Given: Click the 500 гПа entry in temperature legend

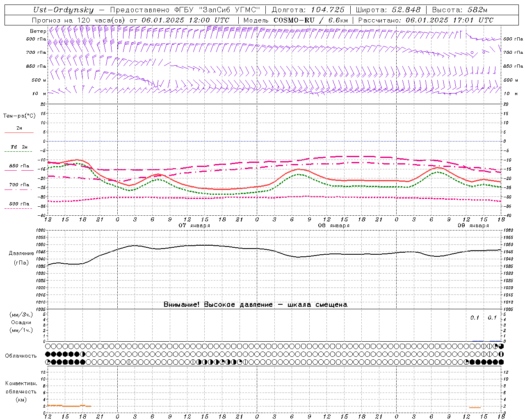Looking at the screenshot, I should click(19, 204).
